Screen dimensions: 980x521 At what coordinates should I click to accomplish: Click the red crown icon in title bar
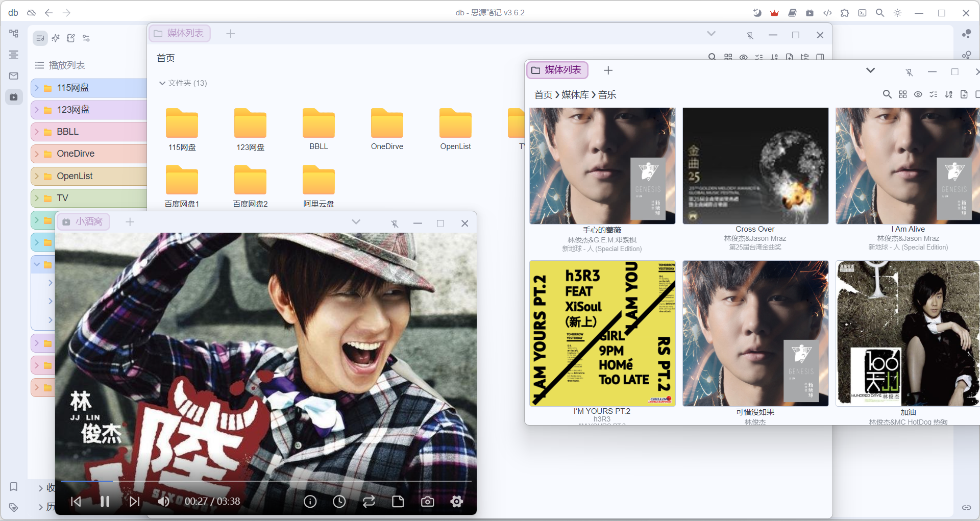pos(774,13)
